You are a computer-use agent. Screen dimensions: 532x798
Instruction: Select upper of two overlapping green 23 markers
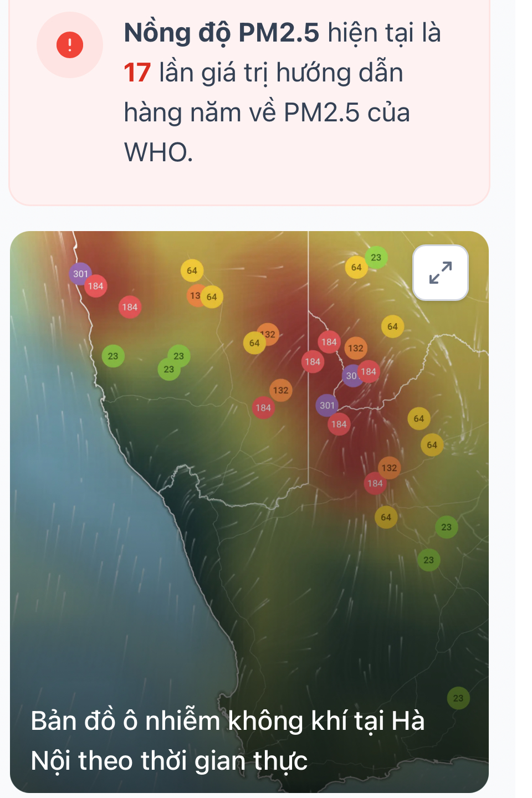pos(179,356)
